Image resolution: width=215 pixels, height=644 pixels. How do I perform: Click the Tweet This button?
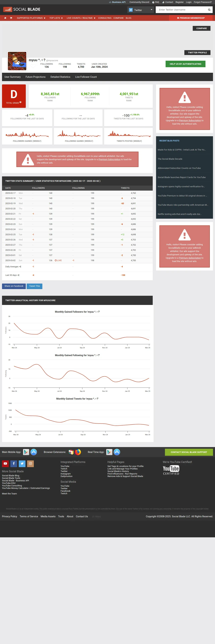pos(34,286)
